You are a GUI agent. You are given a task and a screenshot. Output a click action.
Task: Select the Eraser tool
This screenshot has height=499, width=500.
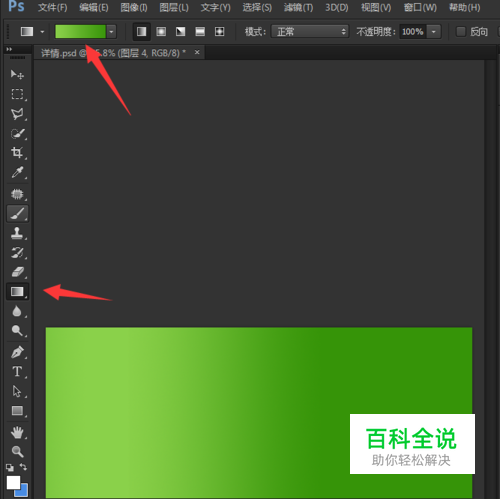[17, 272]
